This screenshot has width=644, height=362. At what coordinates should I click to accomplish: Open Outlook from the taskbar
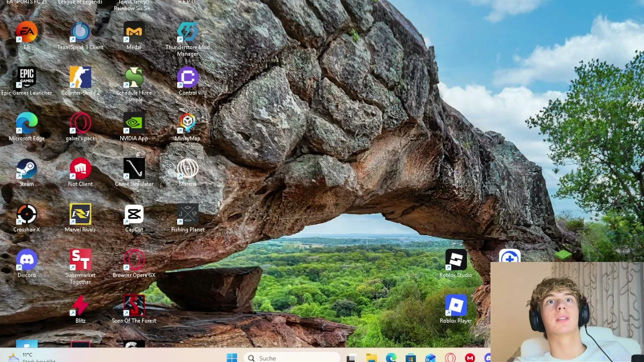point(430,358)
